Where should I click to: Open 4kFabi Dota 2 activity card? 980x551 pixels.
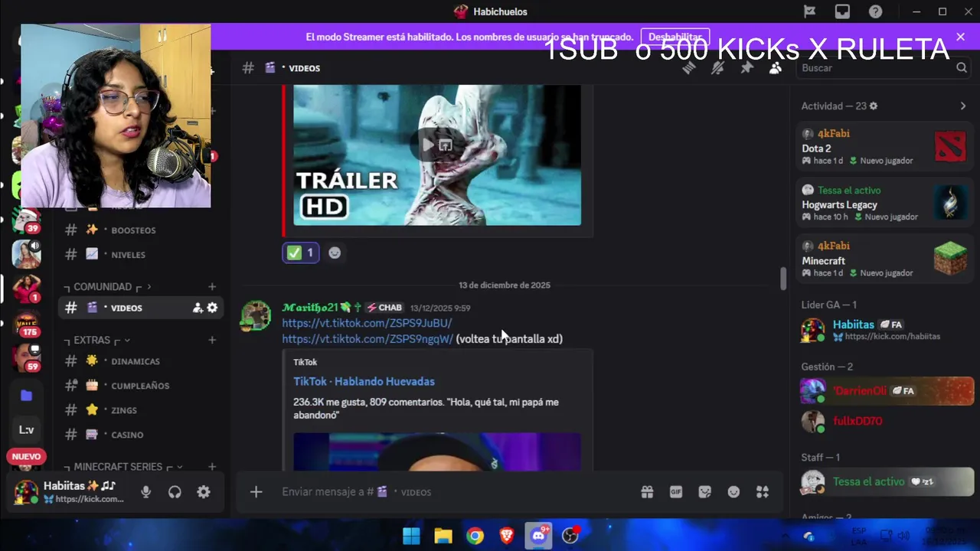tap(884, 147)
